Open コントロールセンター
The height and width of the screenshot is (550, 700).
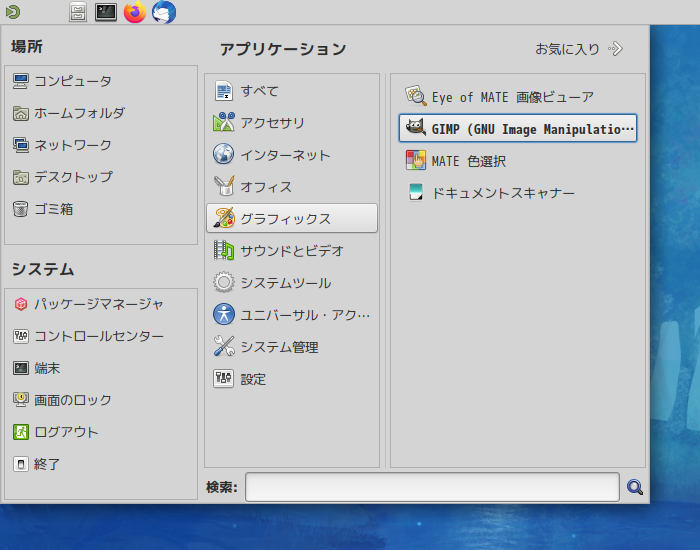[88, 336]
